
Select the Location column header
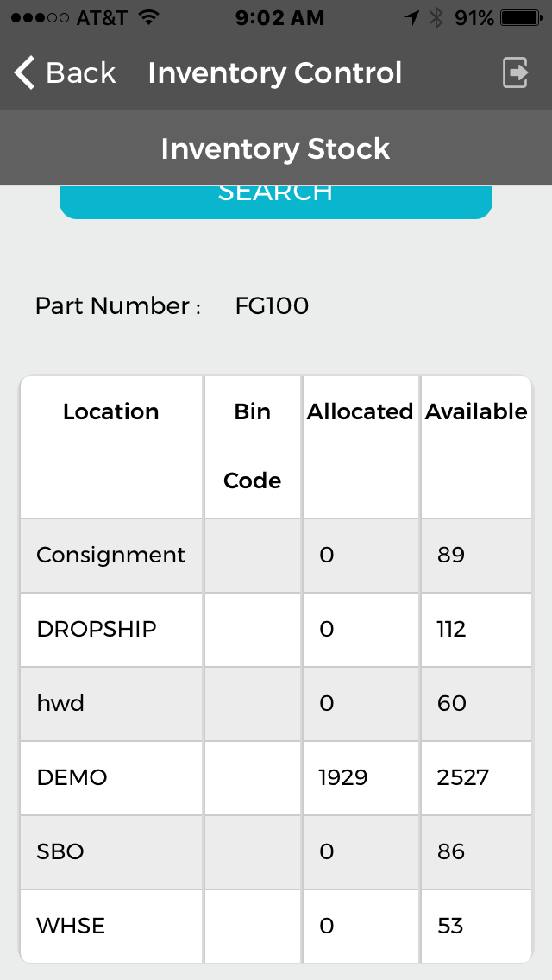111,411
